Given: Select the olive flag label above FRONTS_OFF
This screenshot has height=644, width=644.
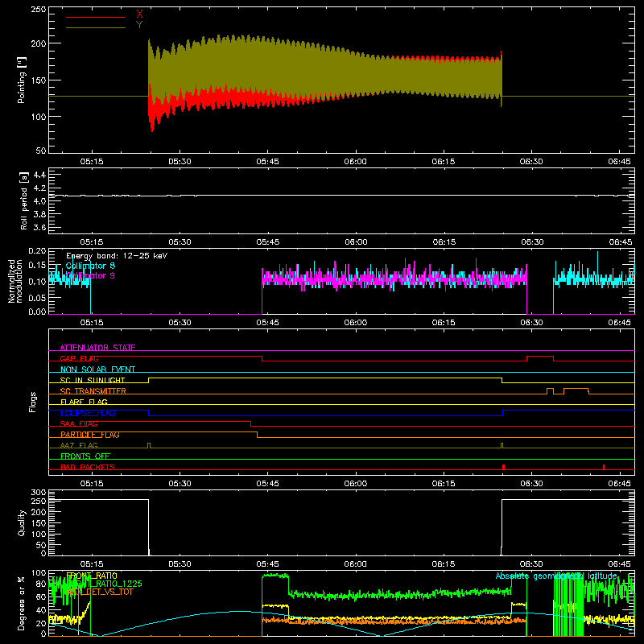Looking at the screenshot, I should pos(79,445).
